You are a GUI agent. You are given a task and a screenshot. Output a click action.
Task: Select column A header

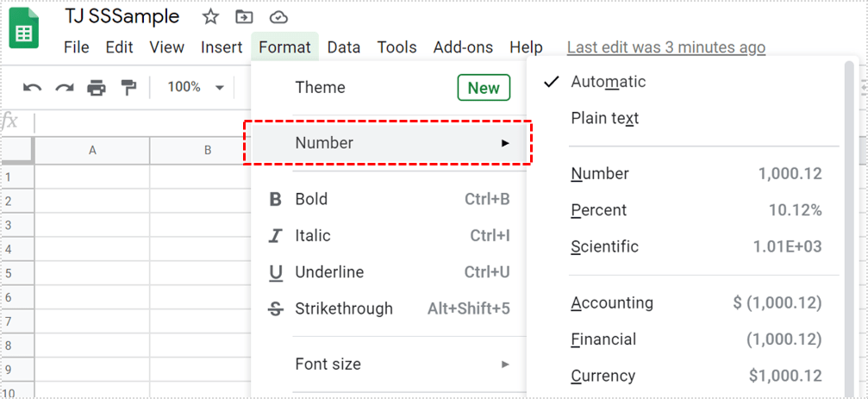92,150
